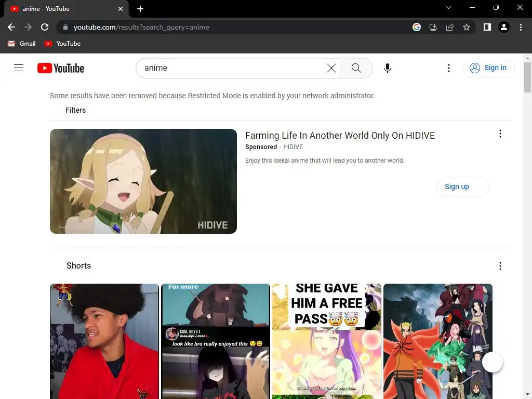Click the browser forward arrow
Viewport: 532px width, 399px height.
click(28, 27)
